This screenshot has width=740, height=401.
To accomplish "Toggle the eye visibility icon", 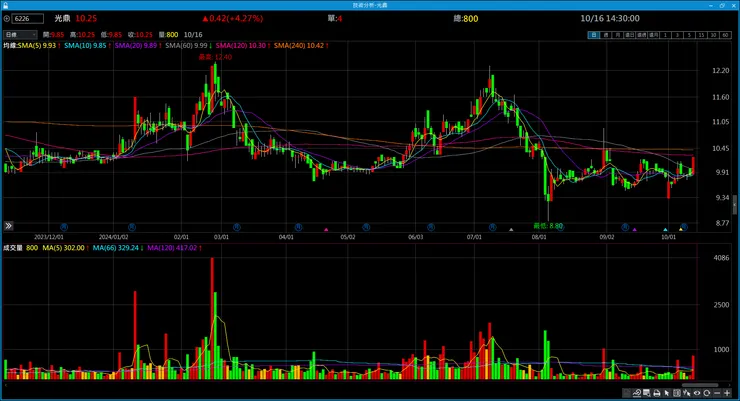I will click(x=697, y=393).
